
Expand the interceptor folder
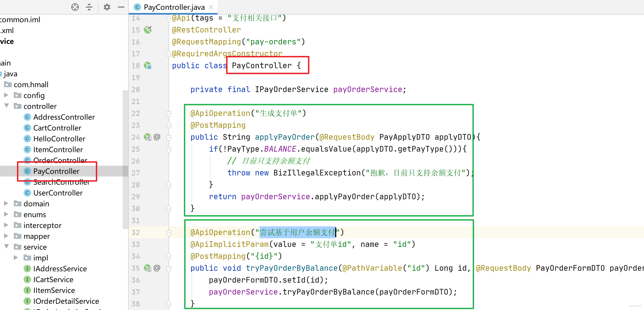pos(6,225)
